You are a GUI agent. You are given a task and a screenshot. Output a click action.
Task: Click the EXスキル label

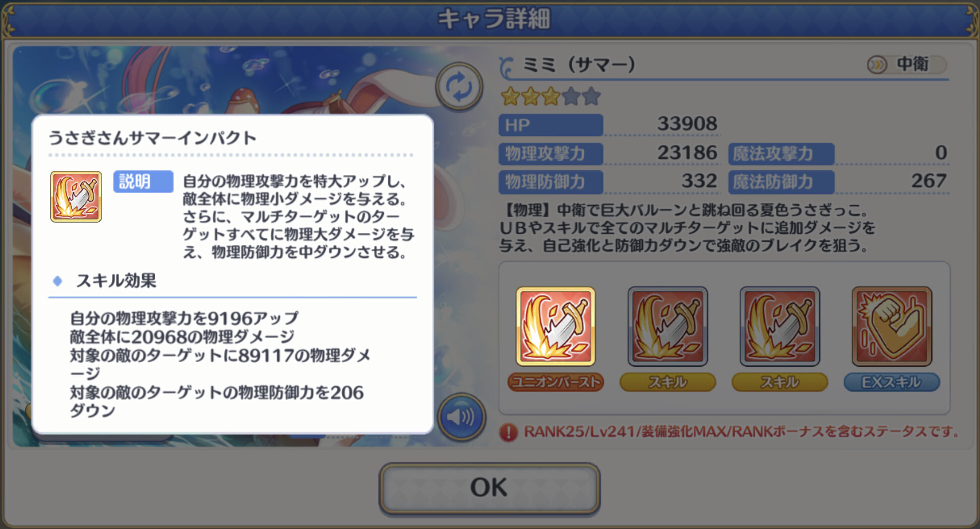pos(891,382)
